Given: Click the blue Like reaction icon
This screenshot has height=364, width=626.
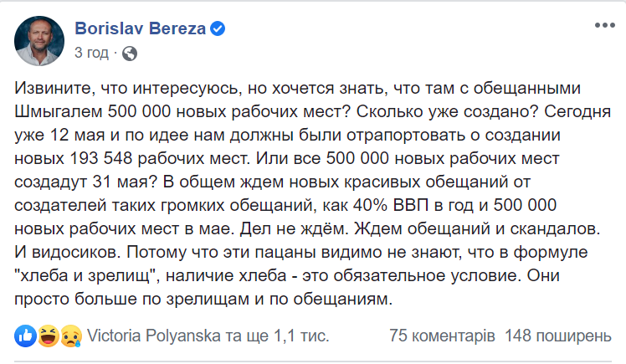Looking at the screenshot, I should pos(23,336).
